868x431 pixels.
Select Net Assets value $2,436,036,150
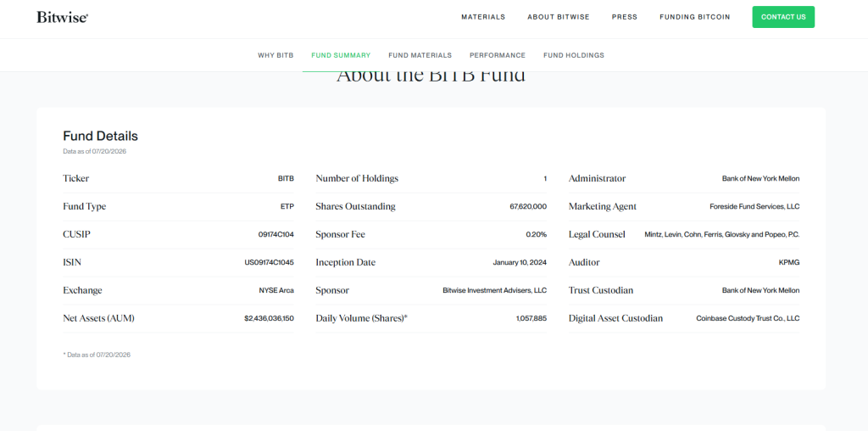[269, 318]
